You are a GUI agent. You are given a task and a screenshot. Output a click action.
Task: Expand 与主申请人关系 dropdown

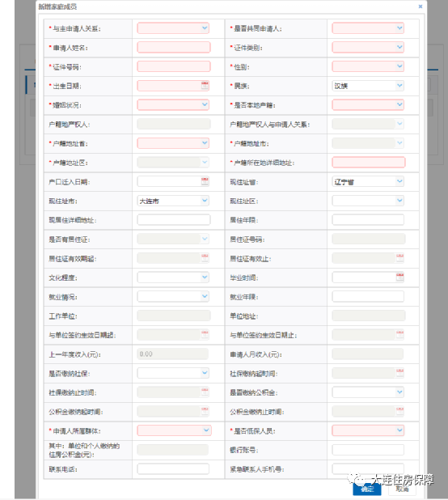tap(173, 28)
